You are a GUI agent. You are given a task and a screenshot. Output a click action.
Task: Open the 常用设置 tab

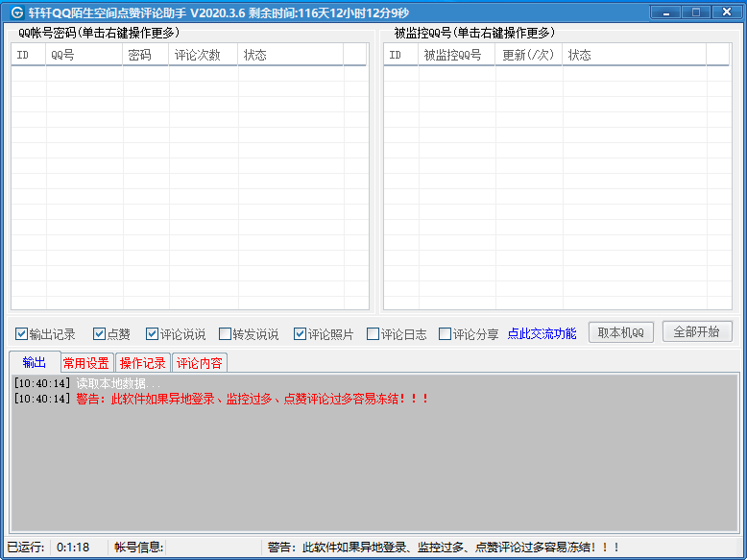[x=86, y=363]
